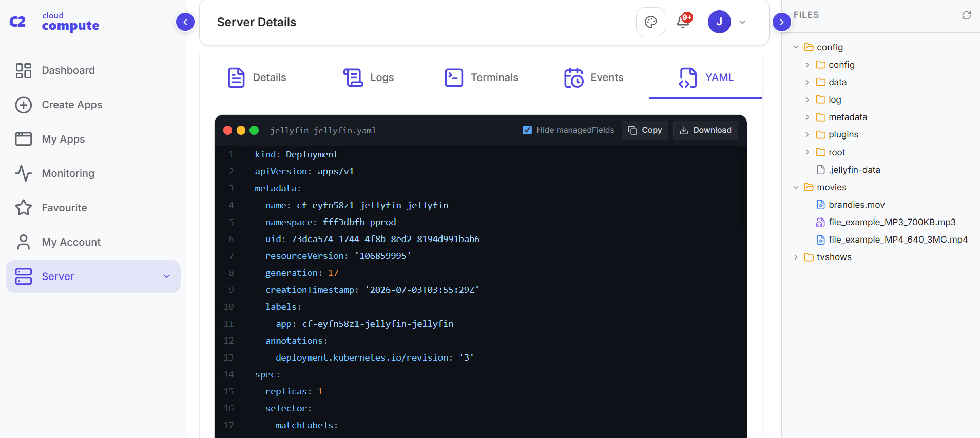The height and width of the screenshot is (438, 980).
Task: Expand the metadata folder
Action: click(x=807, y=117)
